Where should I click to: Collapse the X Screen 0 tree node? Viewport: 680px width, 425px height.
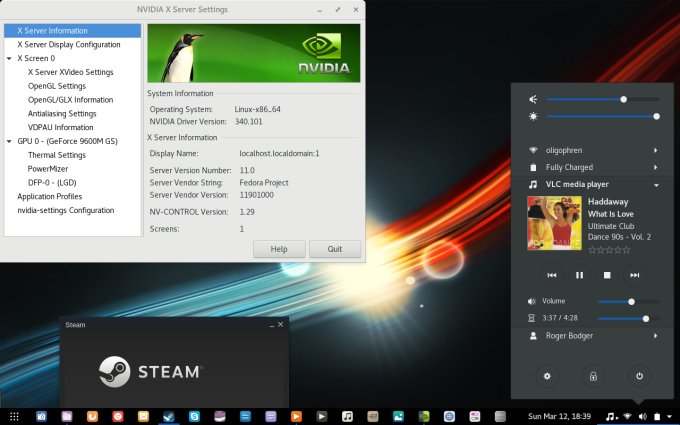click(9, 58)
